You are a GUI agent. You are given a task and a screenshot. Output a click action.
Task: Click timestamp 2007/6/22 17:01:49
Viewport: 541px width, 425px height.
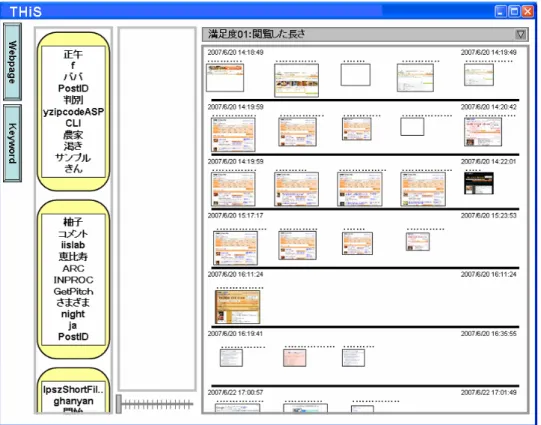(x=489, y=393)
